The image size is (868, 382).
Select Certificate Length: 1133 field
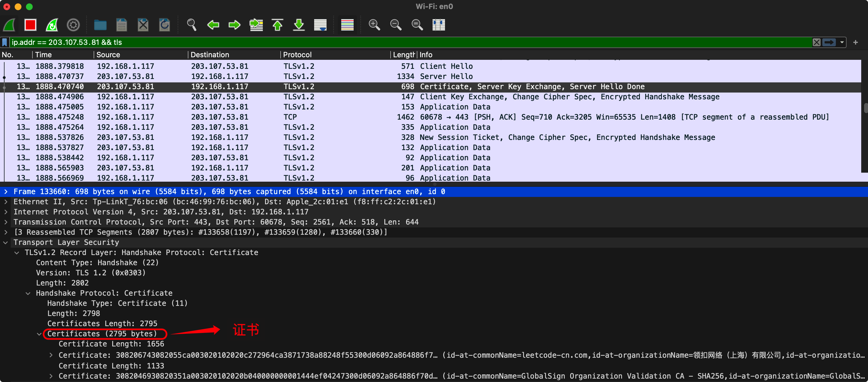tap(111, 366)
